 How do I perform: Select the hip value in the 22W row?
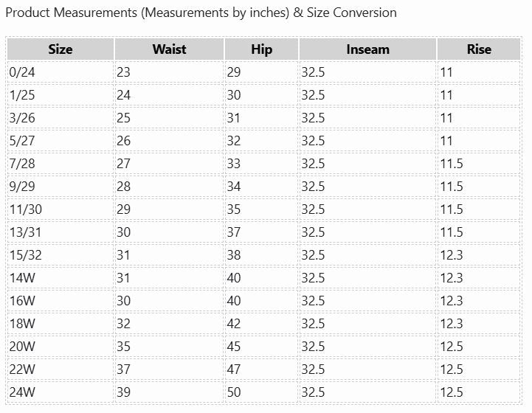(234, 369)
